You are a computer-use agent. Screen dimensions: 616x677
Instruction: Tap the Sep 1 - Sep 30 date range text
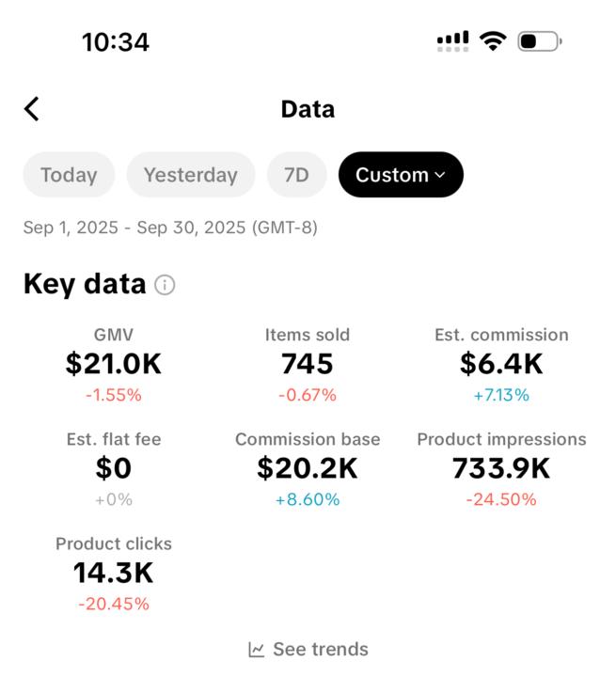coord(170,228)
